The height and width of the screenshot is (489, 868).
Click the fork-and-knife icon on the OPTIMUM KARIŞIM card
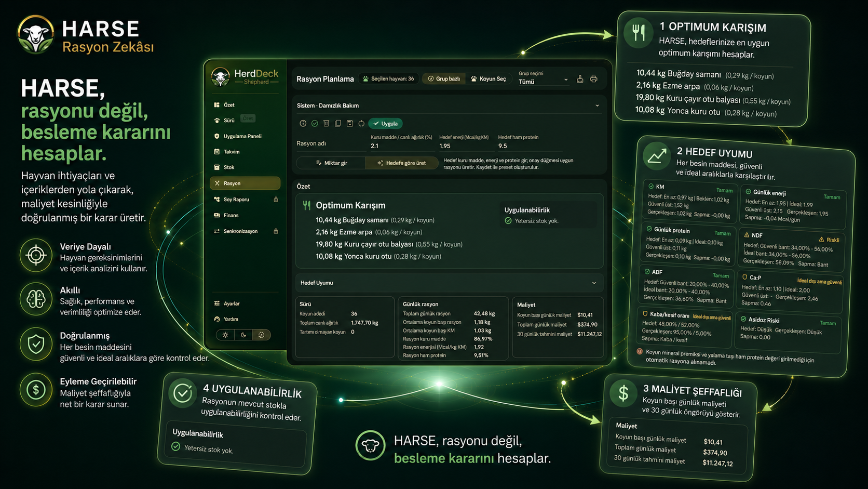639,33
